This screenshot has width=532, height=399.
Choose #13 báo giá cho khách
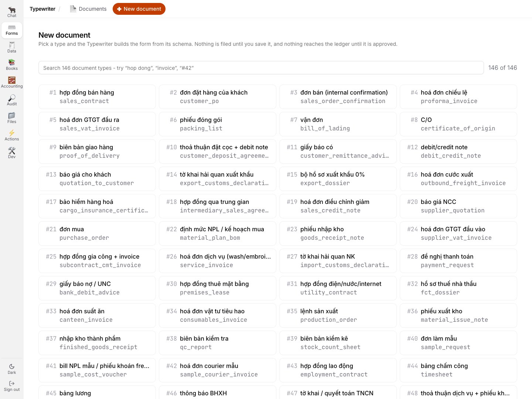coord(97,179)
